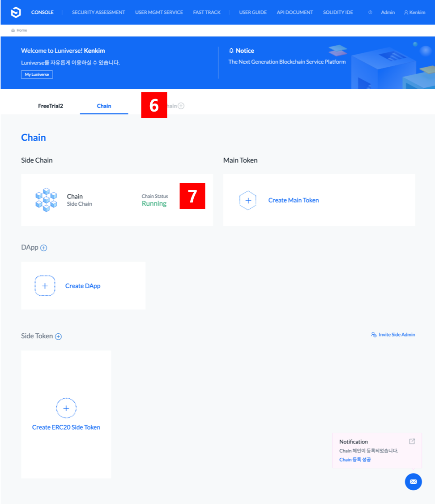Open the Chain side chain card
The width and height of the screenshot is (435, 504).
[x=117, y=200]
